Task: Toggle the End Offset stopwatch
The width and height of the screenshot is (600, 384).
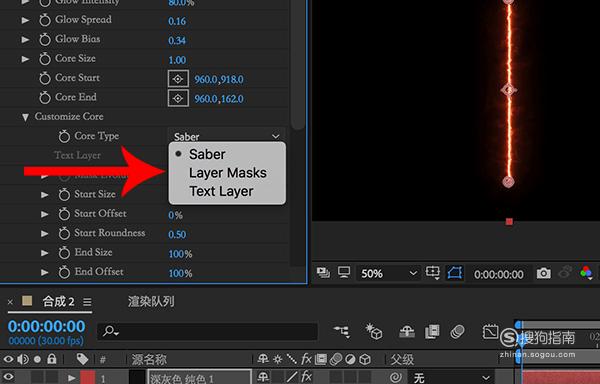Action: pos(64,272)
